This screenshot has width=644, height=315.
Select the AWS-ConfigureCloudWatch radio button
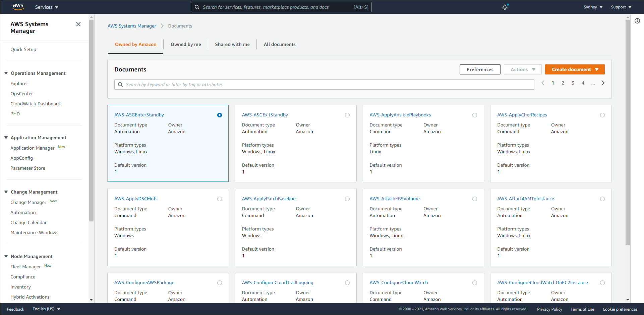tap(475, 283)
